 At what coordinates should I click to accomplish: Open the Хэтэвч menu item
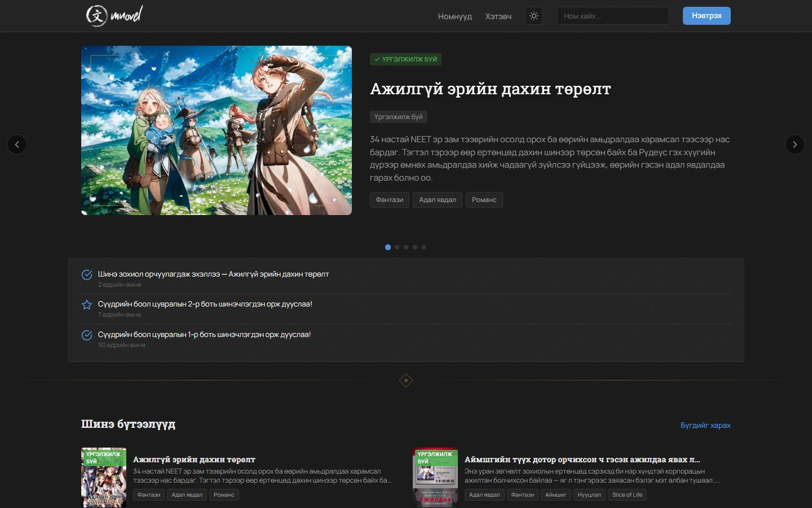coord(498,16)
